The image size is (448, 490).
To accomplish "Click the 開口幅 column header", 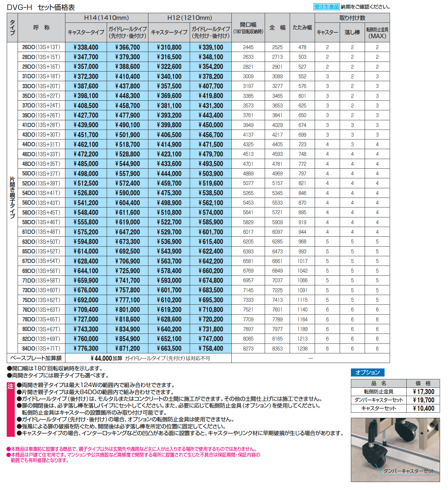I will click(x=248, y=28).
